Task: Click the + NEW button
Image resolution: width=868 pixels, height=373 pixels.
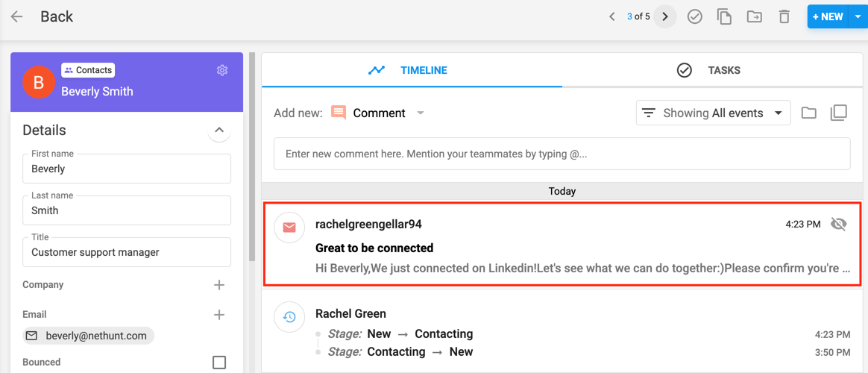Action: pos(828,16)
